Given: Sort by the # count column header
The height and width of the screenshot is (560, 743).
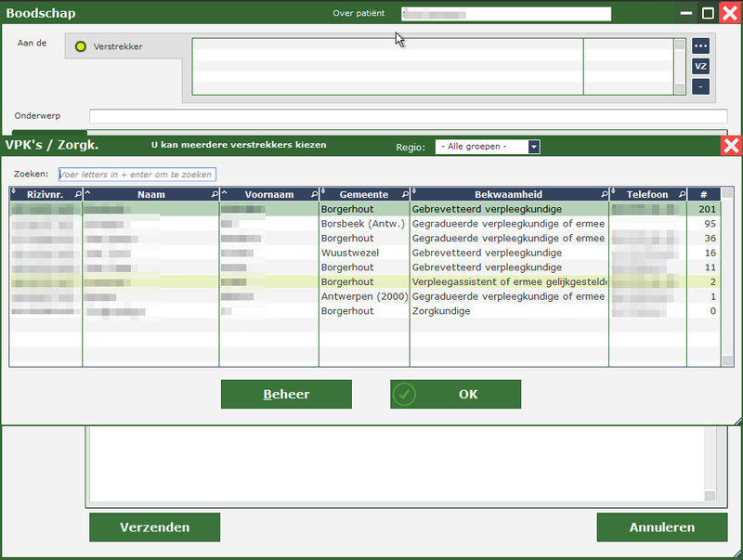Looking at the screenshot, I should point(703,194).
